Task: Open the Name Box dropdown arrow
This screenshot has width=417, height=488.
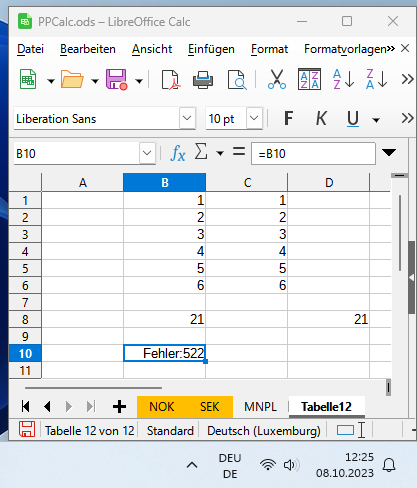Action: pos(147,153)
